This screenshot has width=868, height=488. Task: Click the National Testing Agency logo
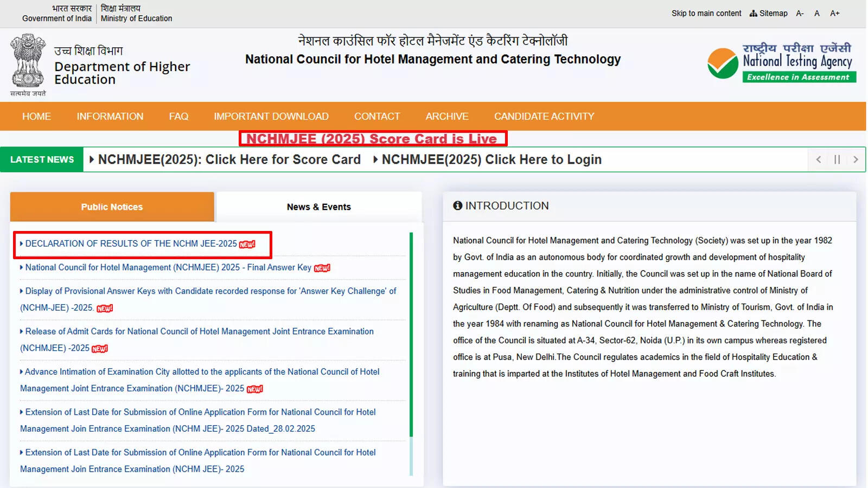[x=781, y=62]
